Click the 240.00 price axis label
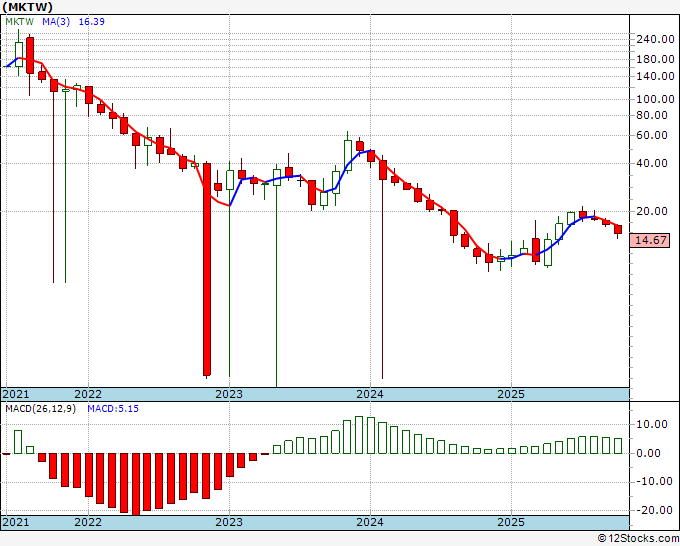Viewport: 680px width, 546px height. (655, 39)
